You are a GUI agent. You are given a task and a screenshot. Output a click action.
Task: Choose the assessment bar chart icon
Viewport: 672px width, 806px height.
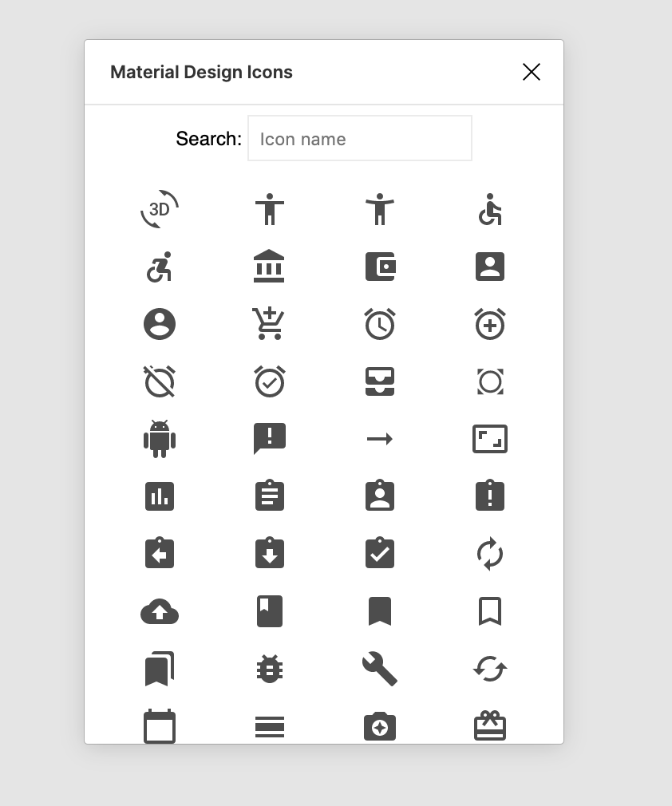[x=160, y=496]
